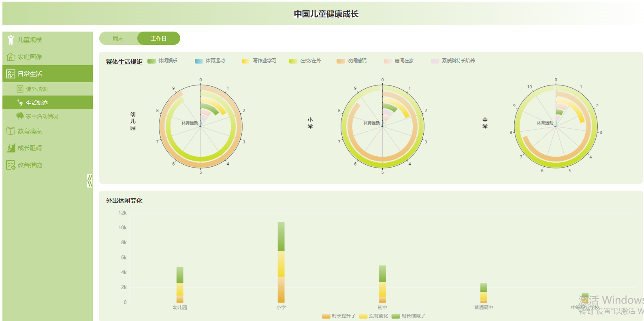Switch the toggle to 周末

[118, 38]
